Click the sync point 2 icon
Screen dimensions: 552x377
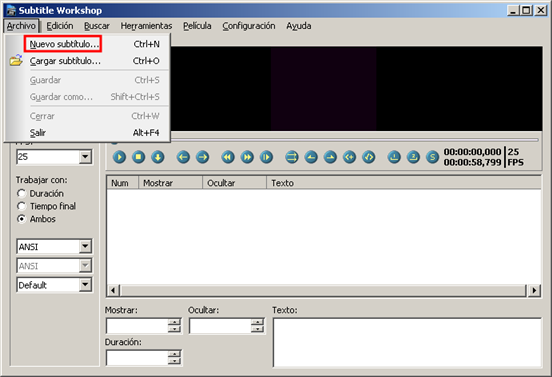point(413,157)
